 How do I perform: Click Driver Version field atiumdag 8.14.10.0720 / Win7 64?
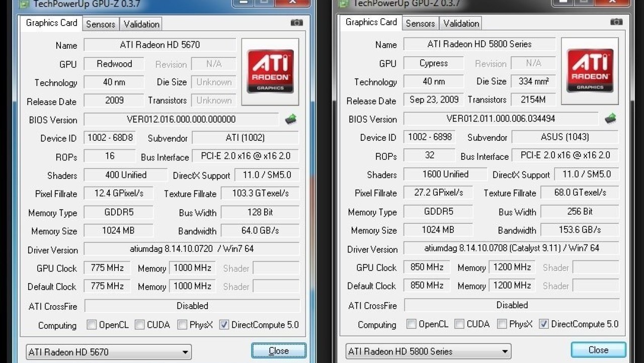[192, 249]
